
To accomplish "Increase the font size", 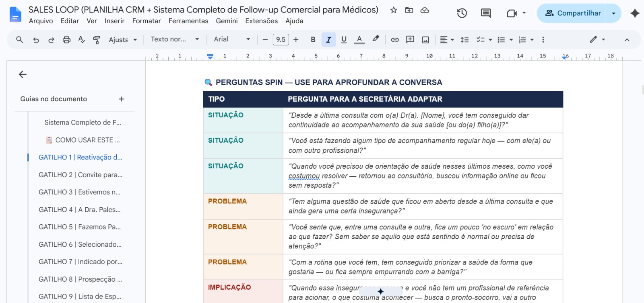I will pos(296,39).
